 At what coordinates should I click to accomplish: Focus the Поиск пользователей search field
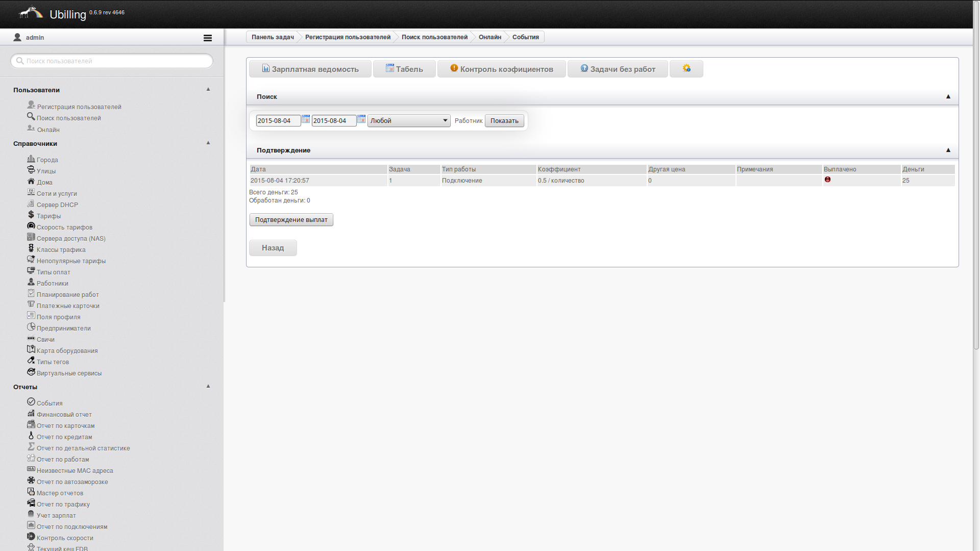pyautogui.click(x=112, y=61)
